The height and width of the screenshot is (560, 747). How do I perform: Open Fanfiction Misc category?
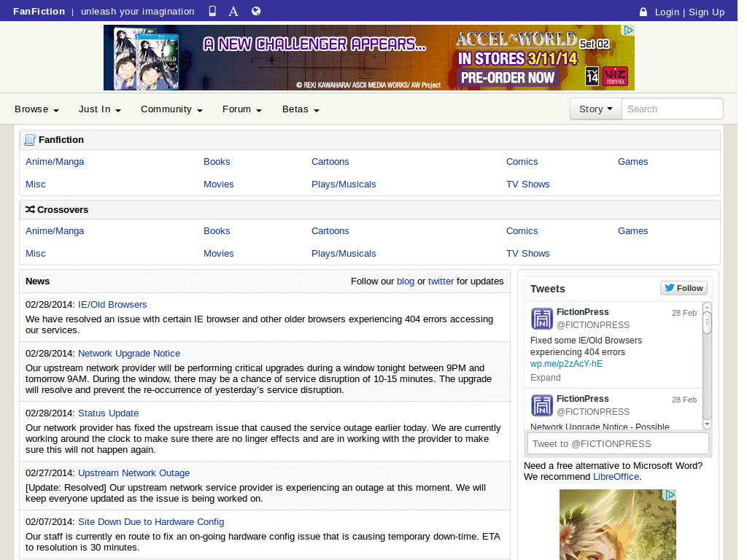pyautogui.click(x=36, y=184)
